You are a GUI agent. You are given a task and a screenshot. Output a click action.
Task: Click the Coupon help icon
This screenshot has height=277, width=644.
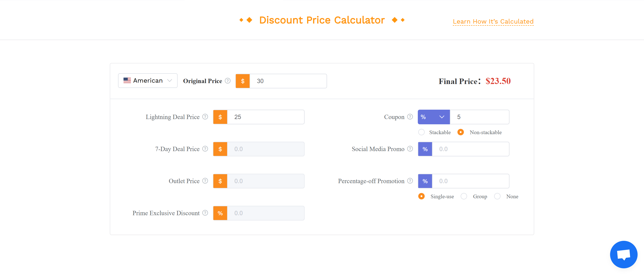(x=410, y=117)
